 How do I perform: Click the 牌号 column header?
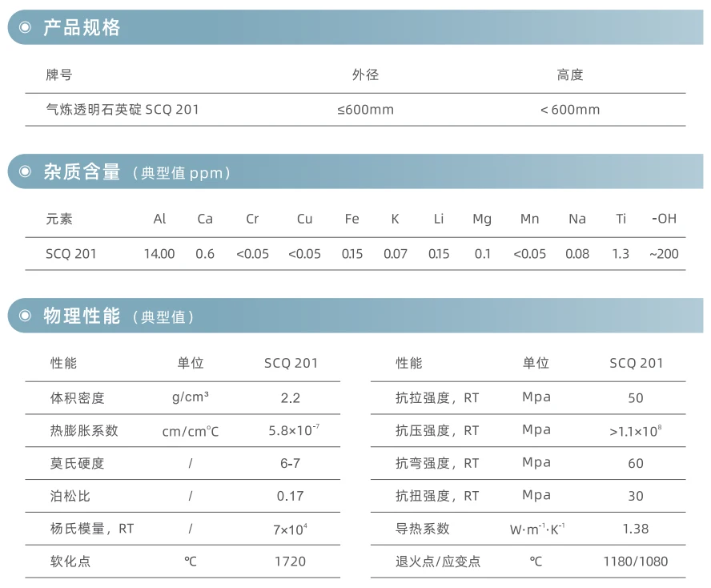pyautogui.click(x=59, y=75)
